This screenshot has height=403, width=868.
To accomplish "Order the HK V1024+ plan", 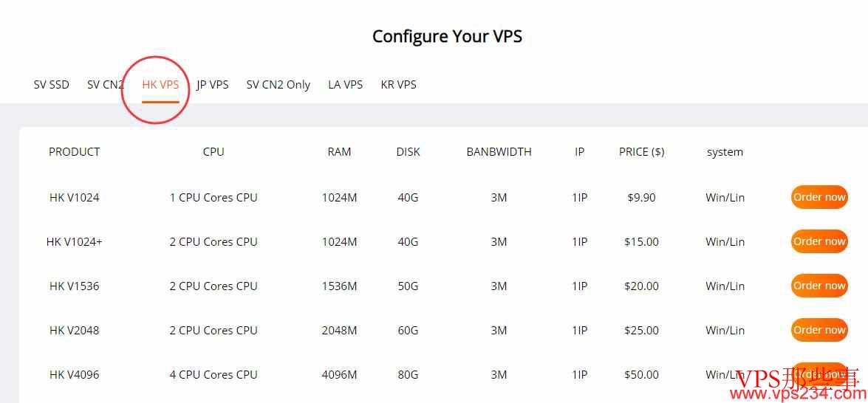I will (x=819, y=241).
